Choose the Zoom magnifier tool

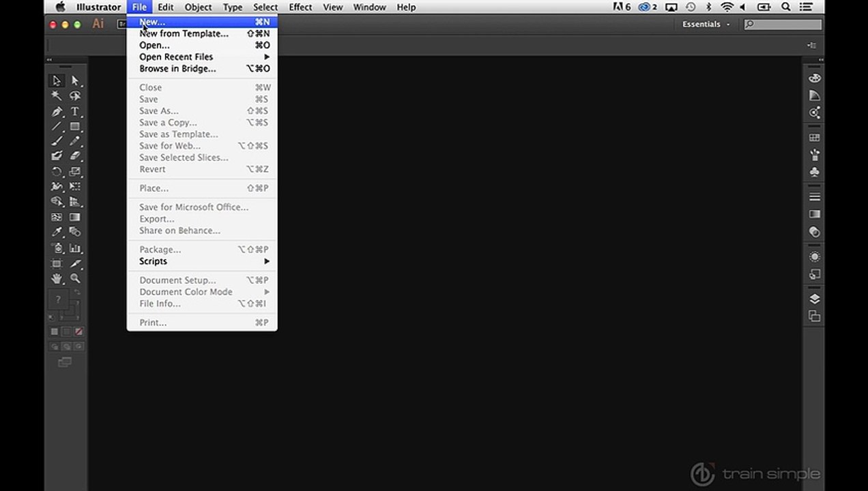point(75,278)
